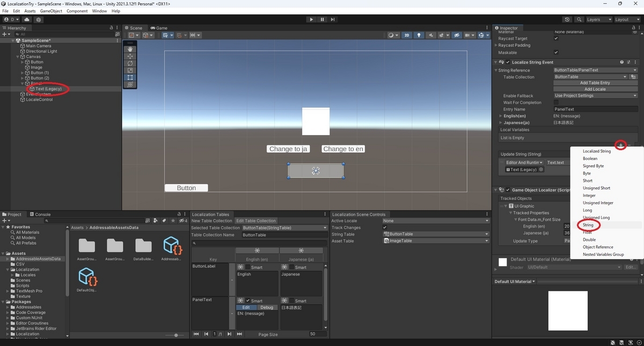The image size is (644, 346).
Task: Go to first page in Localization Tables
Action: point(196,334)
